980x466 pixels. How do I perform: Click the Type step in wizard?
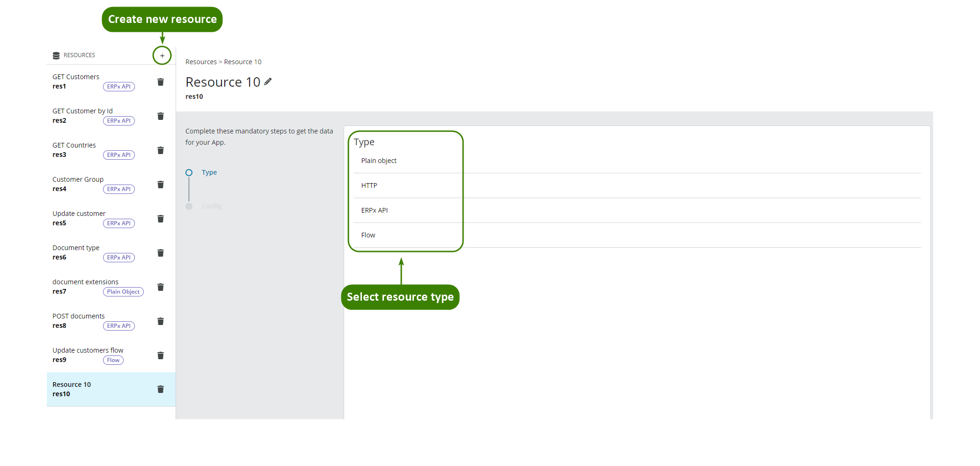coord(209,172)
